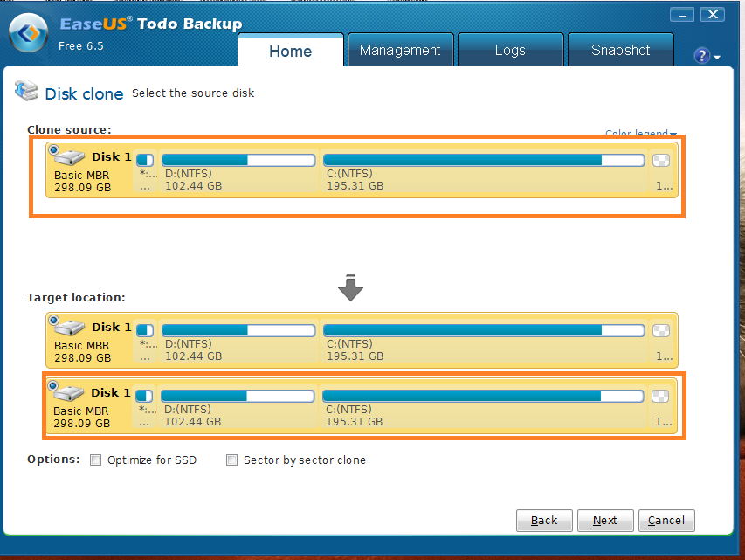
Task: Tick the Sector by sector clone checkbox
Action: [232, 460]
